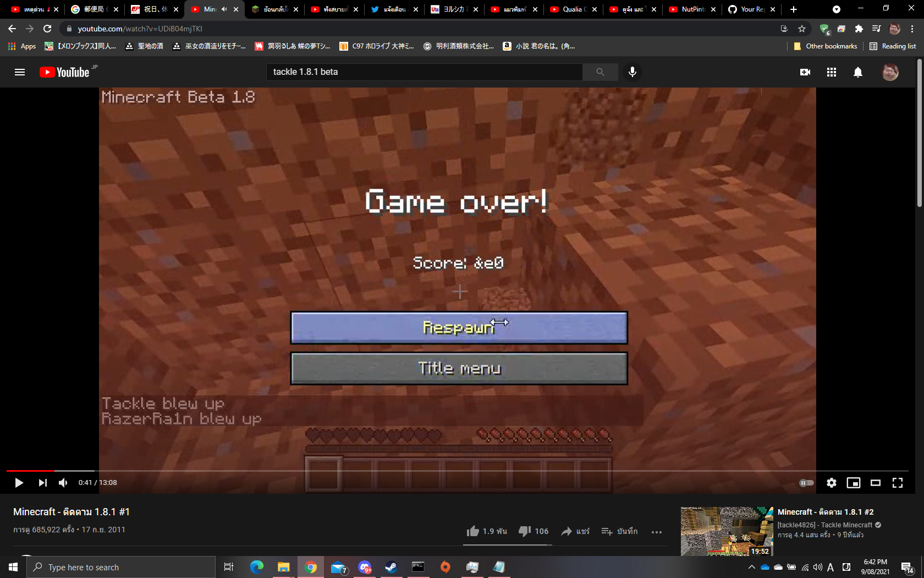Click the address bar URL
Screen dimensions: 924x578
[140, 29]
